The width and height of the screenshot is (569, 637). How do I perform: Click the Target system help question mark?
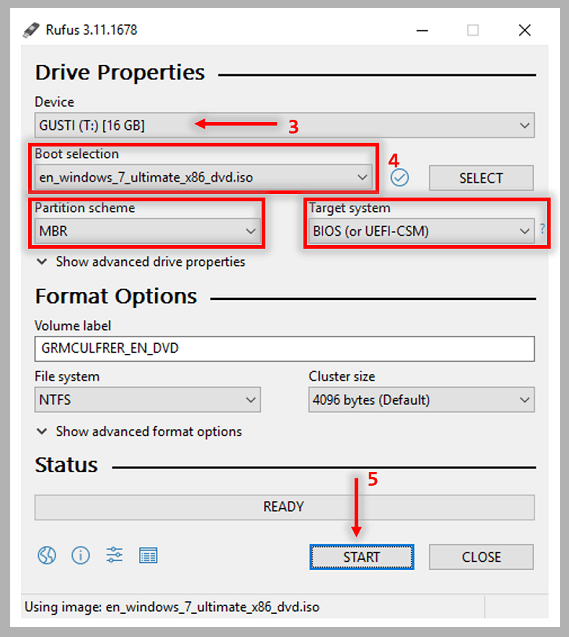pos(542,229)
